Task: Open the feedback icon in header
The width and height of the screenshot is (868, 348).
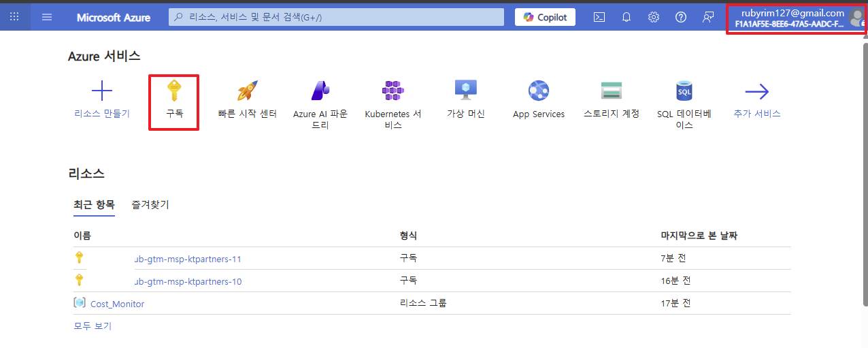Action: pos(708,17)
